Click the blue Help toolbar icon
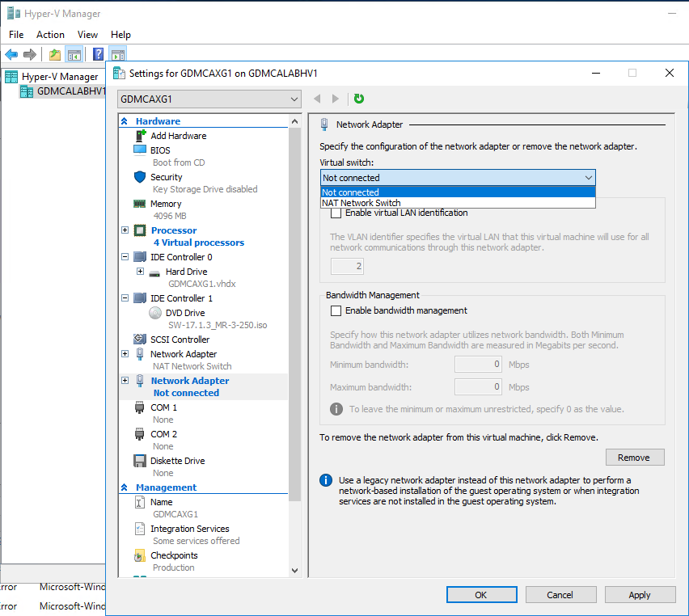 point(99,54)
